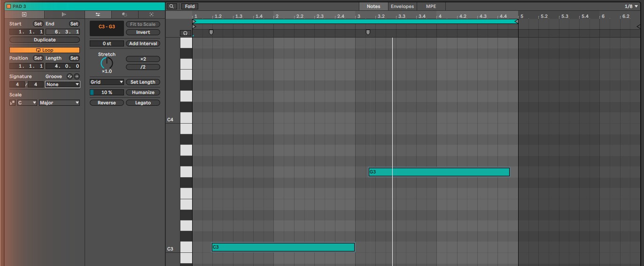Screen dimensions: 644x266
Task: Click the C4 piano key
Action: tap(186, 118)
